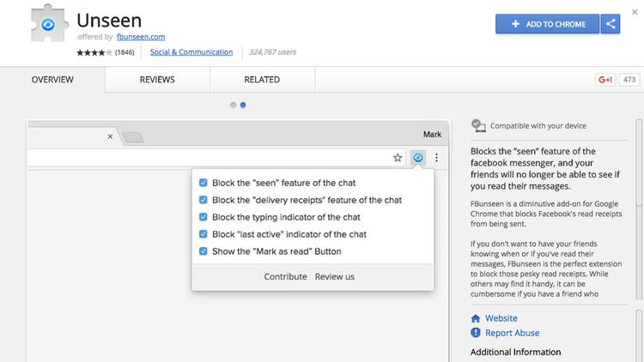This screenshot has width=644, height=362.
Task: Open the OVERVIEW tab
Action: [x=52, y=80]
